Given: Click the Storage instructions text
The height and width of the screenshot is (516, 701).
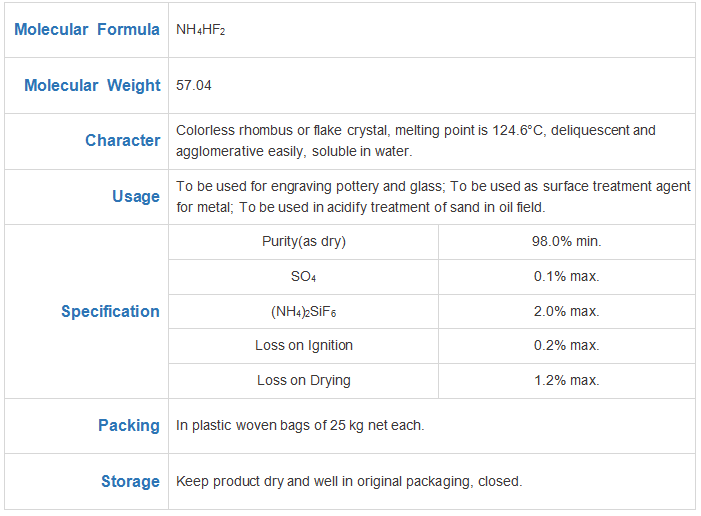Looking at the screenshot, I should 349,482.
